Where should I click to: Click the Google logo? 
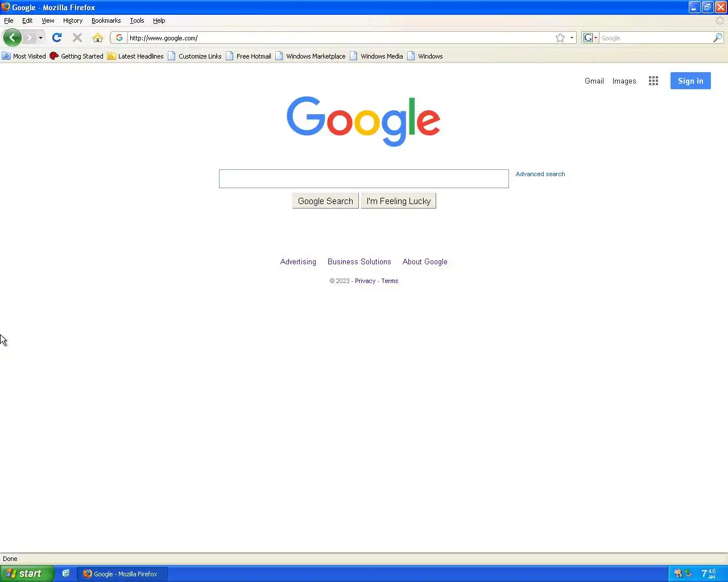[363, 121]
